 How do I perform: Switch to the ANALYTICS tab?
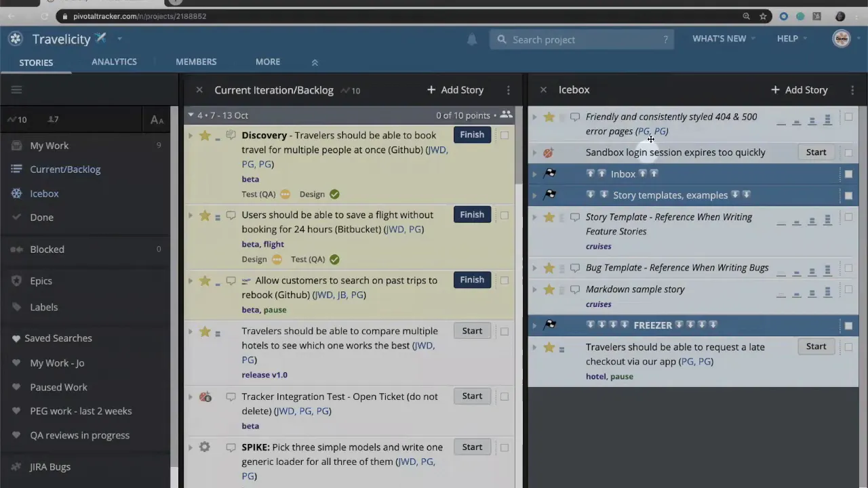pos(114,62)
